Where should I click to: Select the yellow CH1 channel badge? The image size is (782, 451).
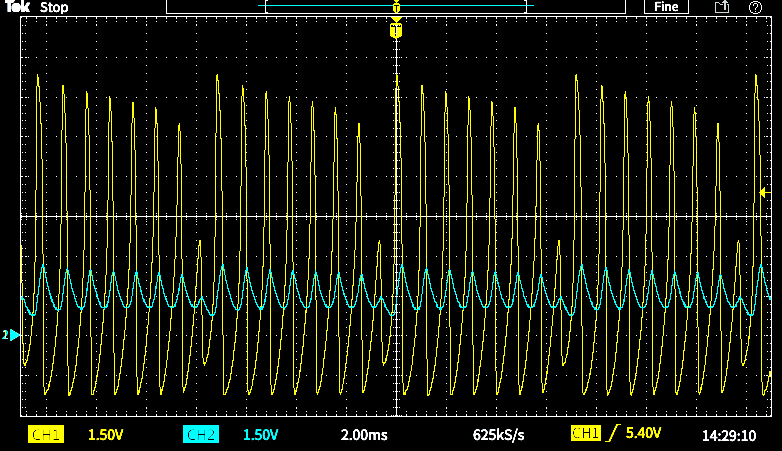click(46, 435)
